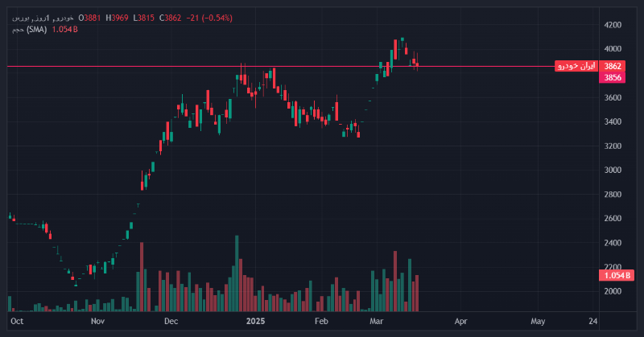
Task: Click the 3600 price axis label
Action: point(613,97)
